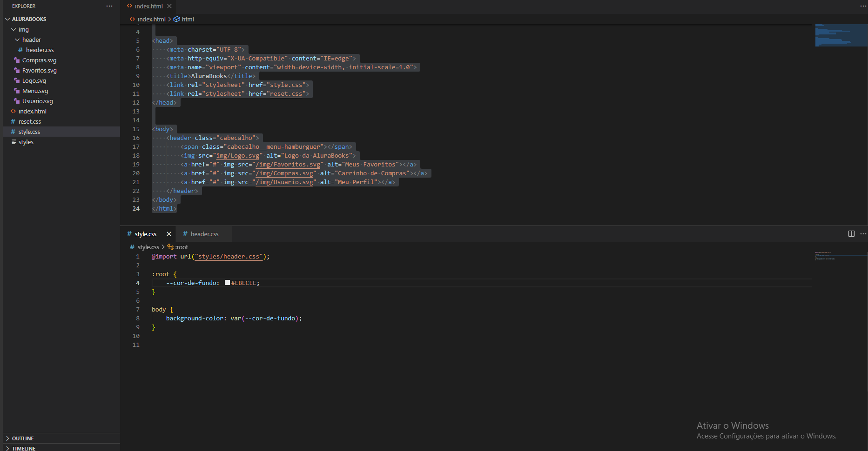This screenshot has height=451, width=868.
Task: Follow the /img/Usuario.svg src link
Action: coord(284,182)
